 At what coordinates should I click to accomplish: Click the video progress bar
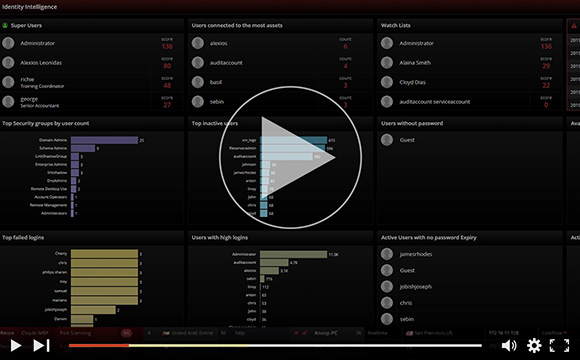275,346
